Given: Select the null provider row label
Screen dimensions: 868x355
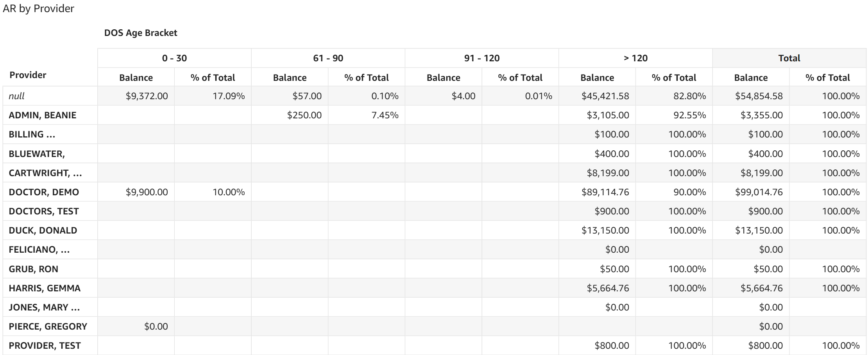Looking at the screenshot, I should pos(17,96).
